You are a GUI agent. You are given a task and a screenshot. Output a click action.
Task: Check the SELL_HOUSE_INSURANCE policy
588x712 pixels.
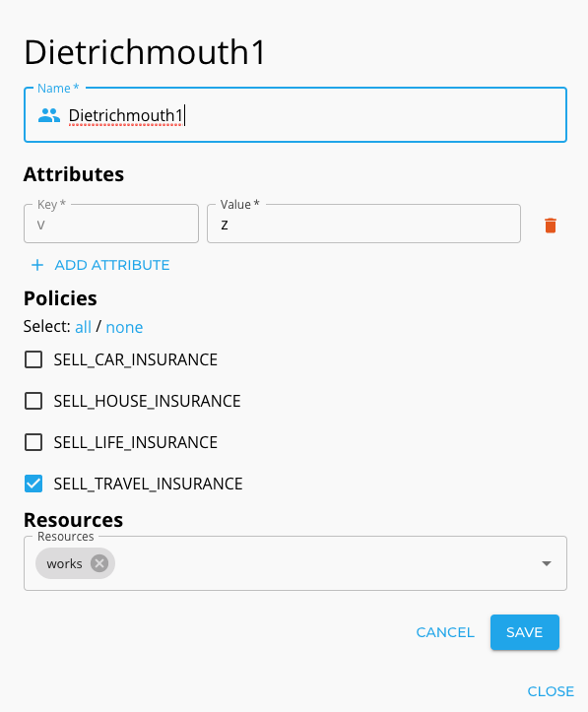(x=33, y=401)
